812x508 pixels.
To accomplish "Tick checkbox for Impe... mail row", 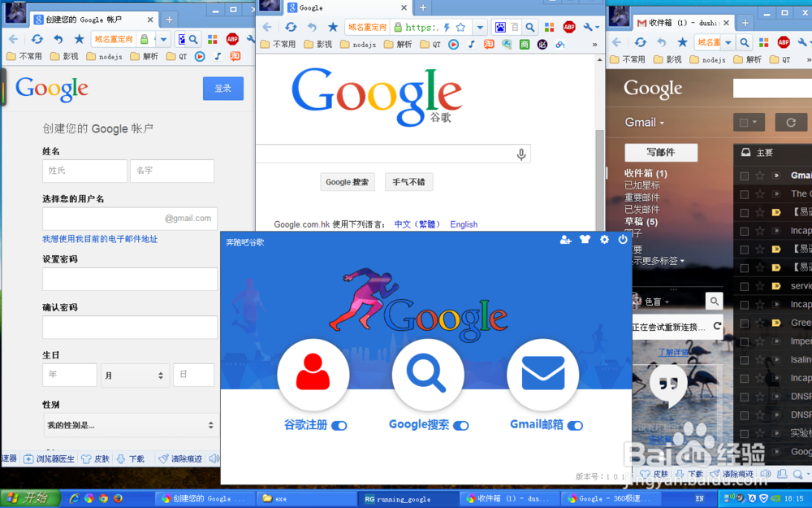I will tap(744, 341).
